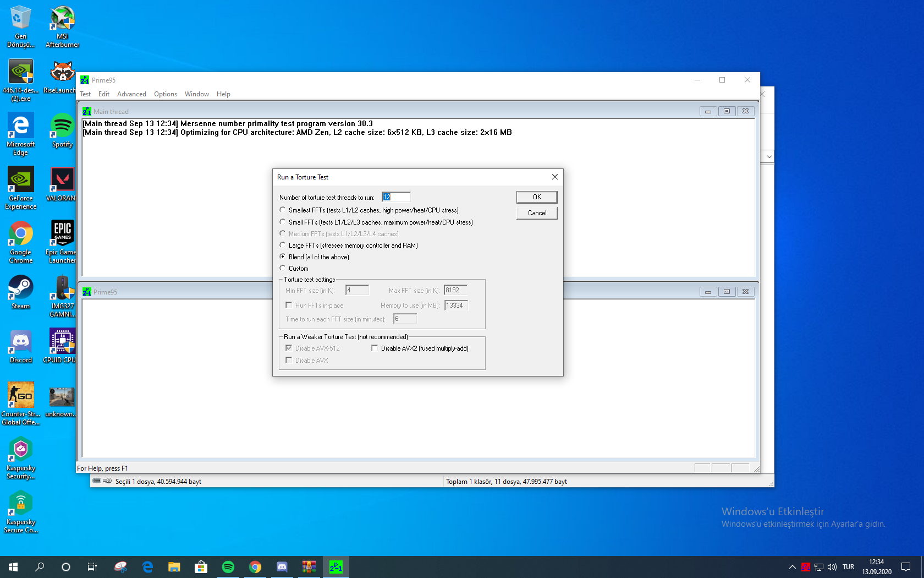This screenshot has width=924, height=578.
Task: Open WinRAR from the taskbar
Action: coord(309,567)
